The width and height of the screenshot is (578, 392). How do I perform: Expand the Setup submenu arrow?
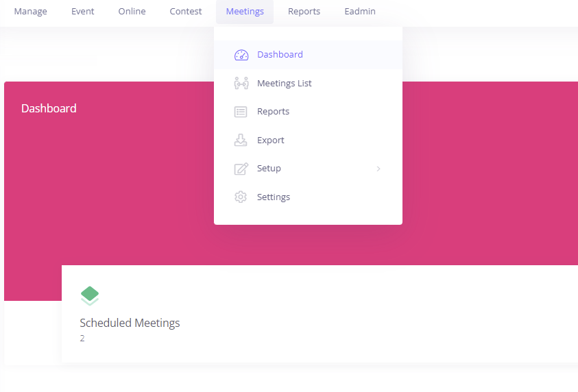coord(378,169)
